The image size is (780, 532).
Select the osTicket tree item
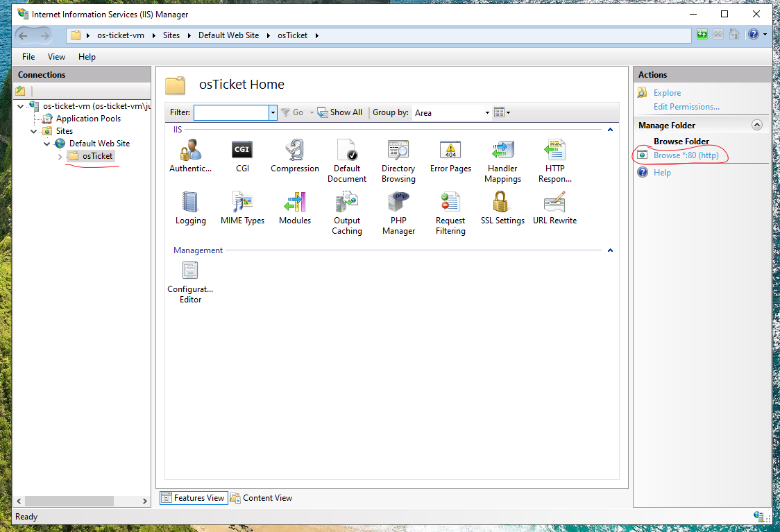(x=97, y=156)
